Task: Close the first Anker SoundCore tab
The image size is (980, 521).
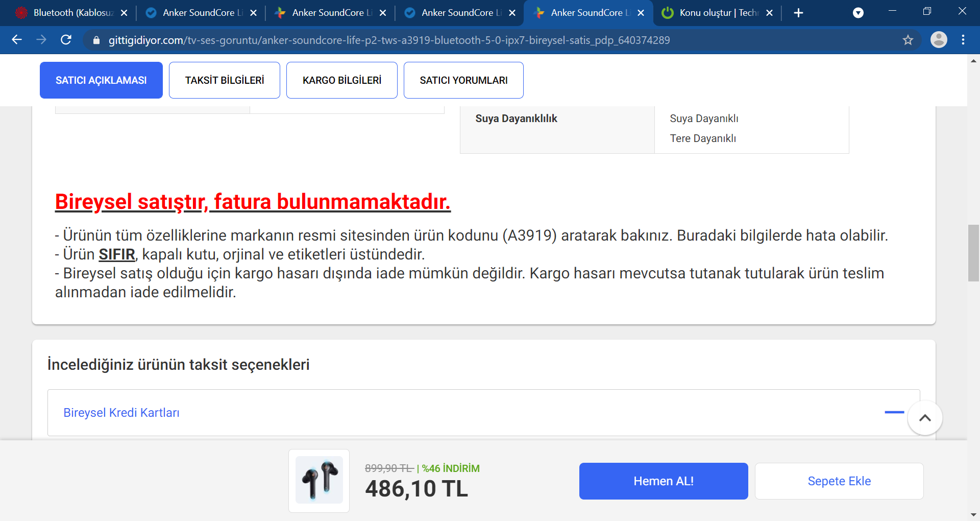Action: pos(254,13)
